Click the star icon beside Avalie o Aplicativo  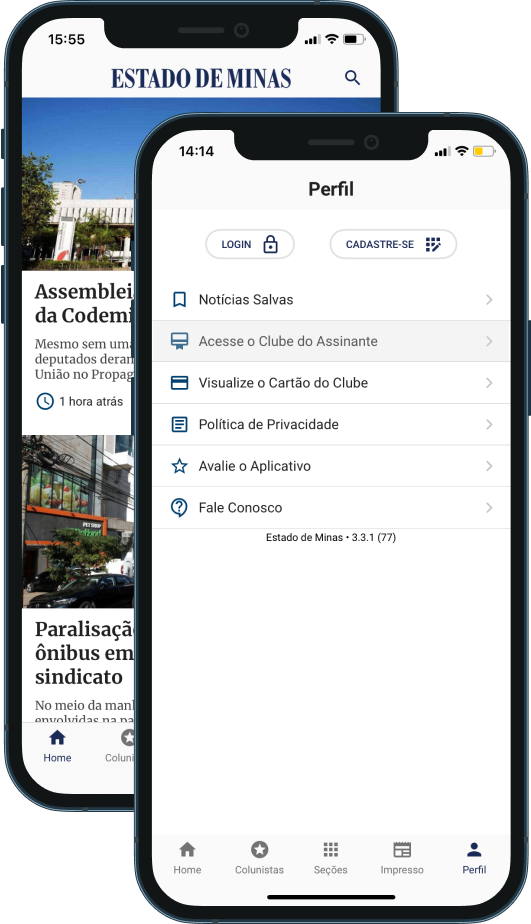point(179,466)
